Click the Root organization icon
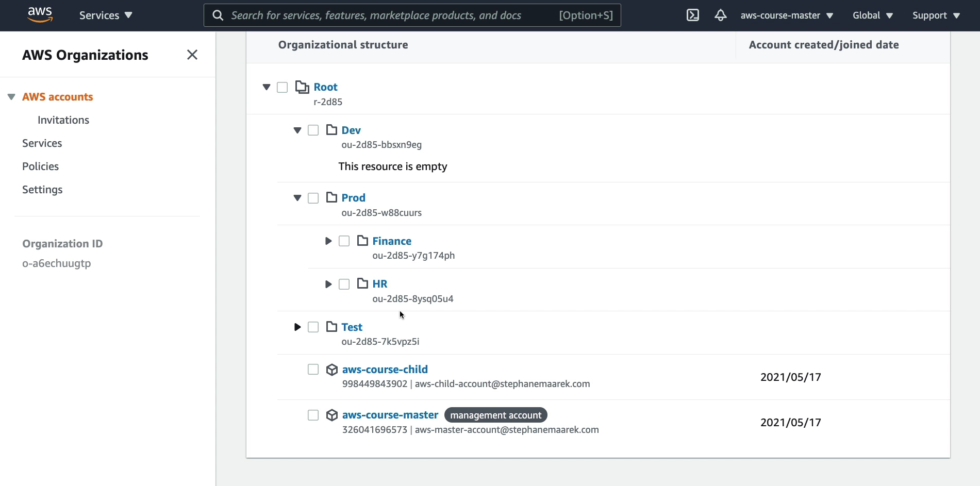 [302, 87]
